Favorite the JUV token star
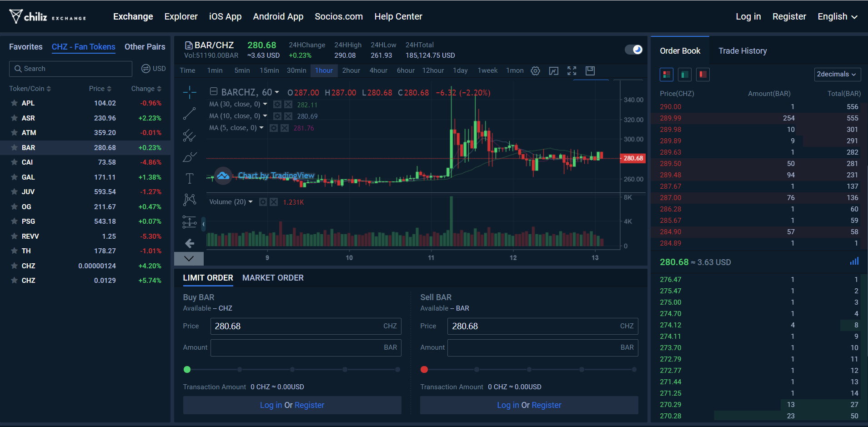The width and height of the screenshot is (868, 427). [x=15, y=192]
